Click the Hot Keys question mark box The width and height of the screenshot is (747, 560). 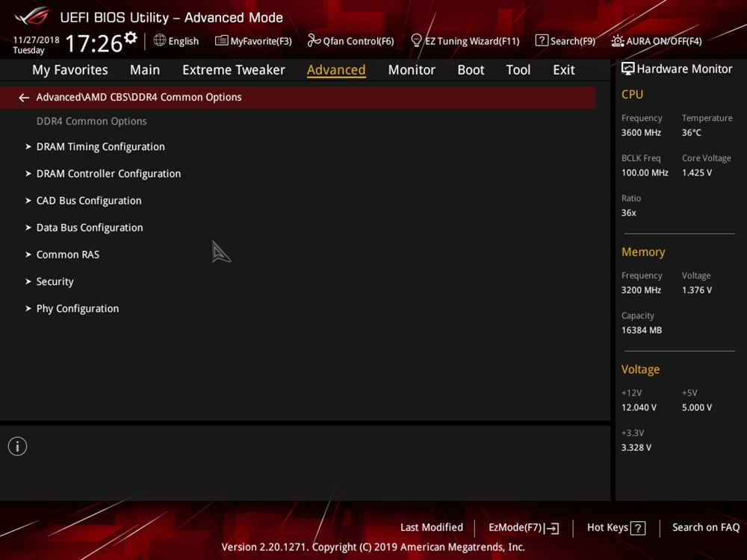tap(638, 528)
